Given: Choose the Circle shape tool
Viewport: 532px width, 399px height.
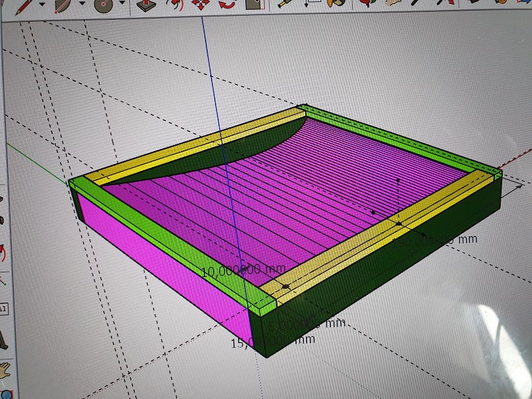Looking at the screenshot, I should pos(103,4).
